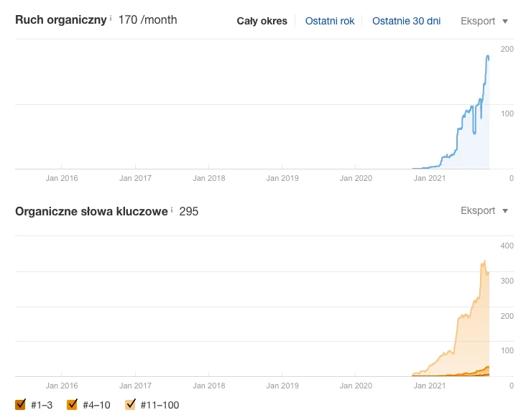Show Ostatnie 30 dni time range

406,22
